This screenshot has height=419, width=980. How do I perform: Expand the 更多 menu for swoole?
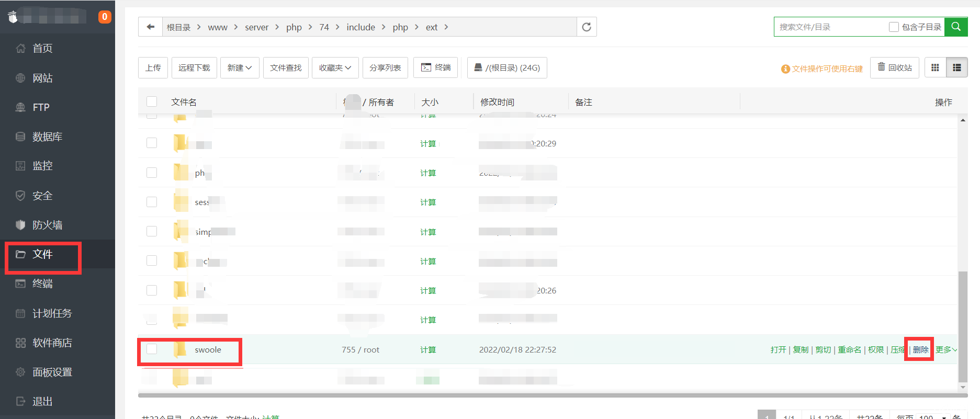tap(946, 349)
